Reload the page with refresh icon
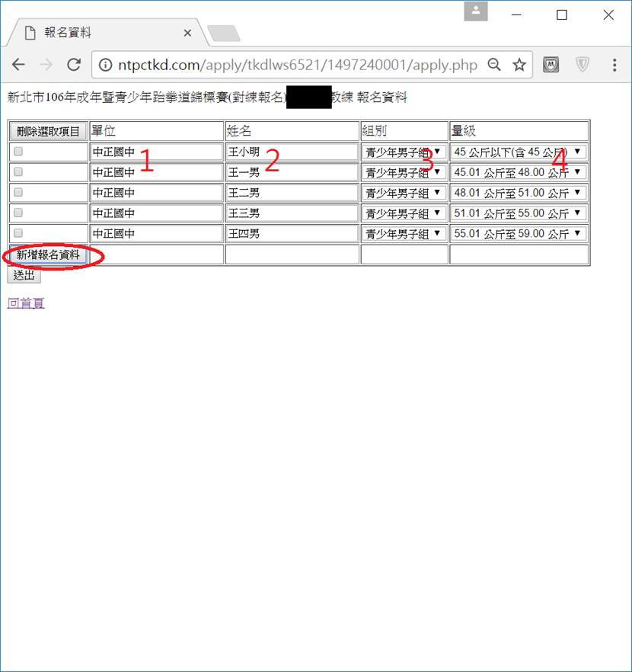632x672 pixels. (x=74, y=65)
